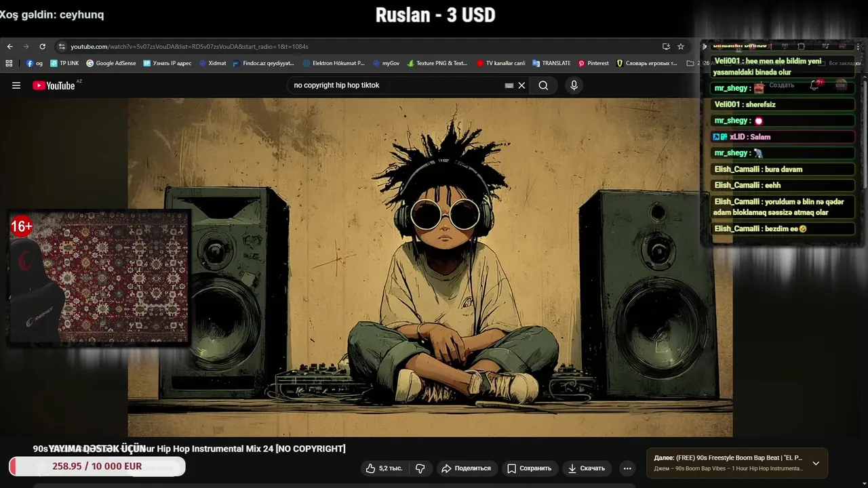Open the notifications bell
Image resolution: width=868 pixels, height=488 pixels.
[814, 85]
